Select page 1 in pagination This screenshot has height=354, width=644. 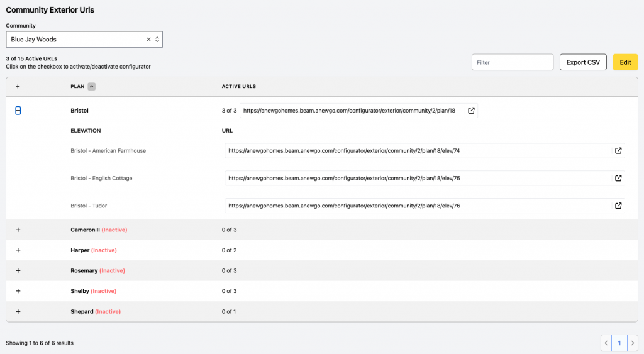(619, 343)
